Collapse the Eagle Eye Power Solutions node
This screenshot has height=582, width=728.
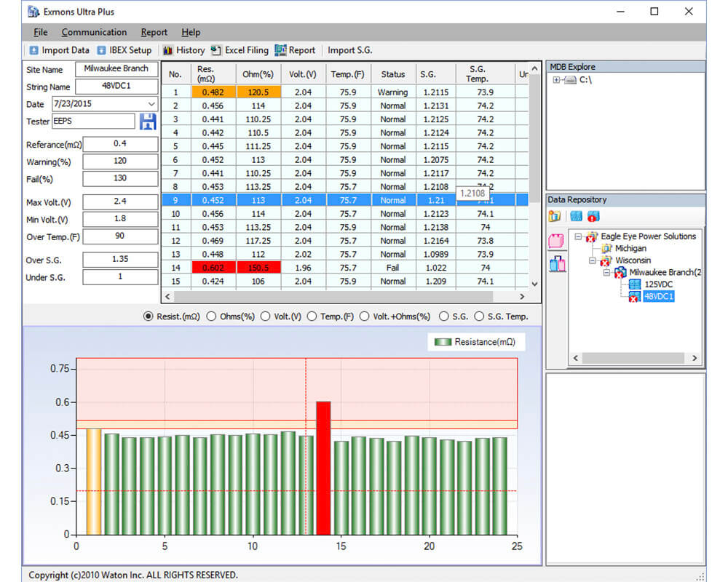click(578, 236)
